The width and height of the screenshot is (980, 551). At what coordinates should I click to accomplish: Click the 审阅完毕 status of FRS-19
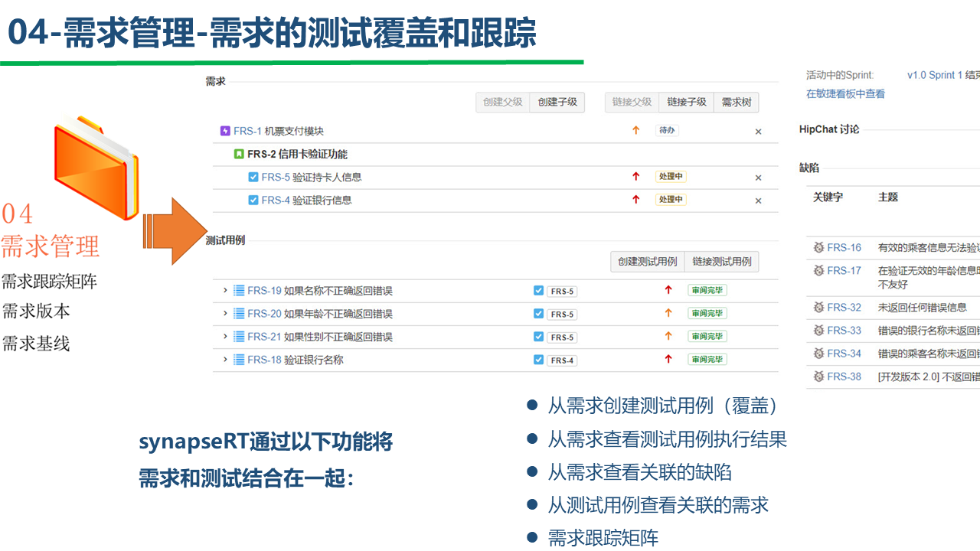(707, 290)
